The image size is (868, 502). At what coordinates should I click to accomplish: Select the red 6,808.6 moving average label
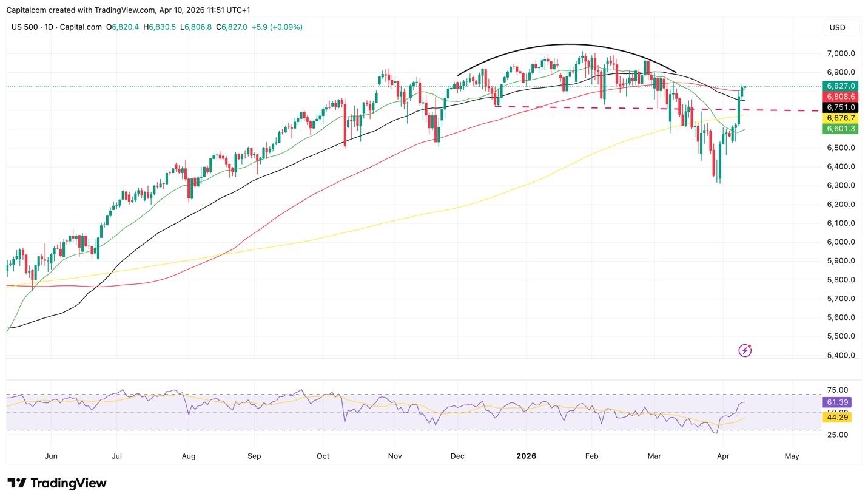point(840,97)
